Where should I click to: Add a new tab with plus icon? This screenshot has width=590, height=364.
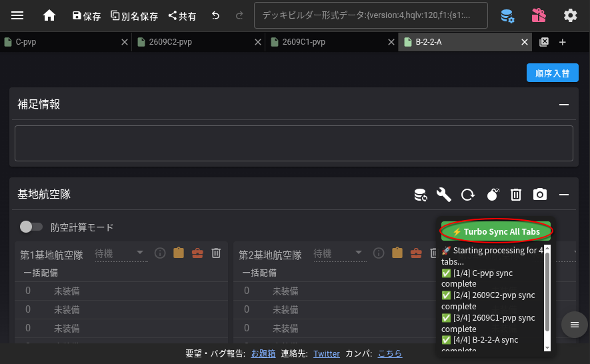pos(563,42)
